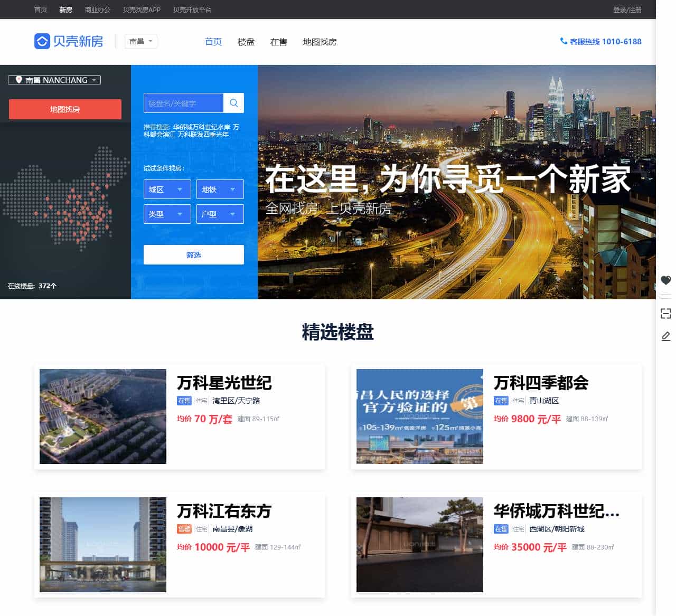Open the 地铁 filter dropdown
Image resolution: width=676 pixels, height=616 pixels.
coord(220,189)
